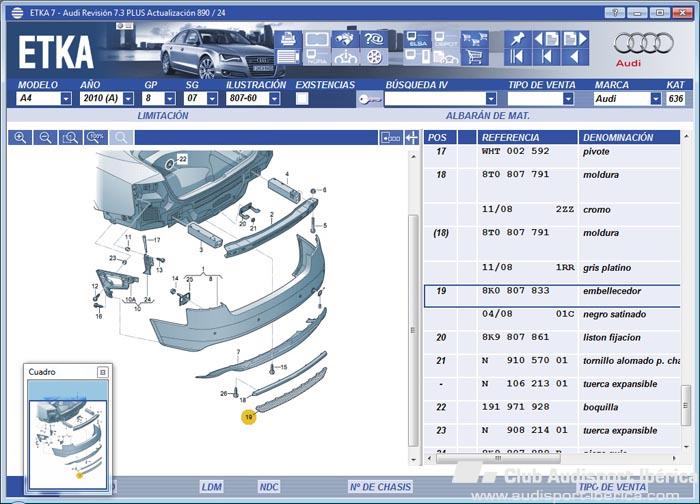Click the single-bar previous arrow icon

(546, 57)
